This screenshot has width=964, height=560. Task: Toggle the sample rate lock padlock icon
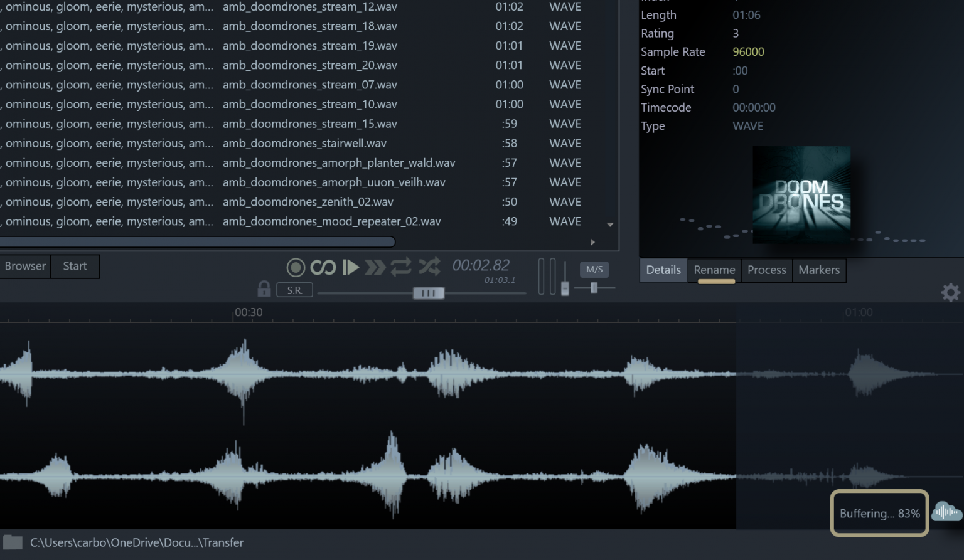pyautogui.click(x=264, y=289)
